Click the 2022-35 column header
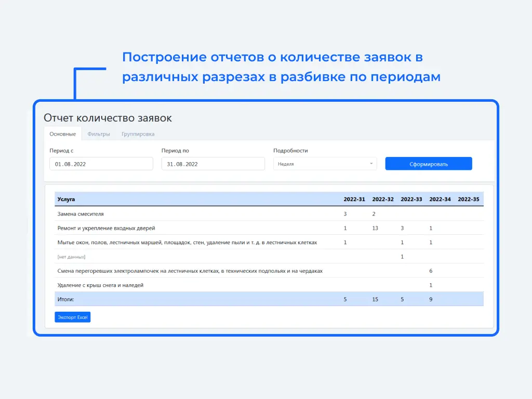 click(x=469, y=199)
